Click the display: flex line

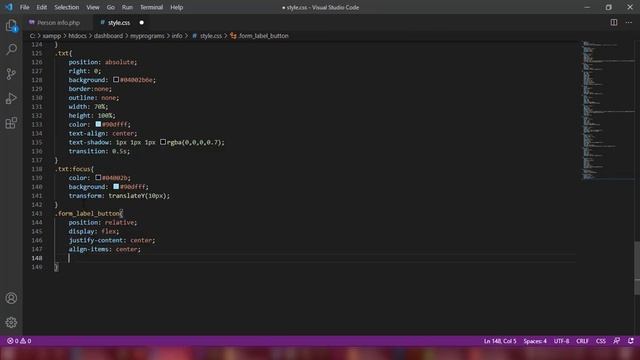tap(94, 231)
